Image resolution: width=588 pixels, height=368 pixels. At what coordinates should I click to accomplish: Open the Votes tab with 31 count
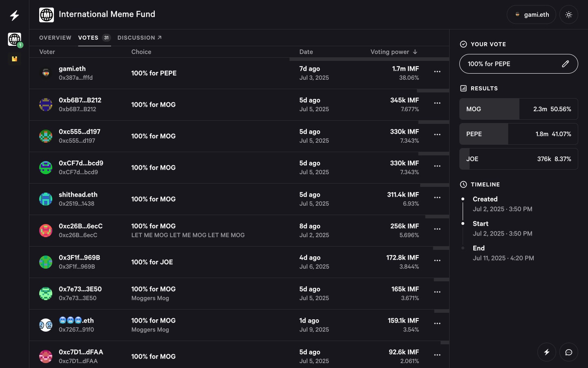(x=94, y=38)
